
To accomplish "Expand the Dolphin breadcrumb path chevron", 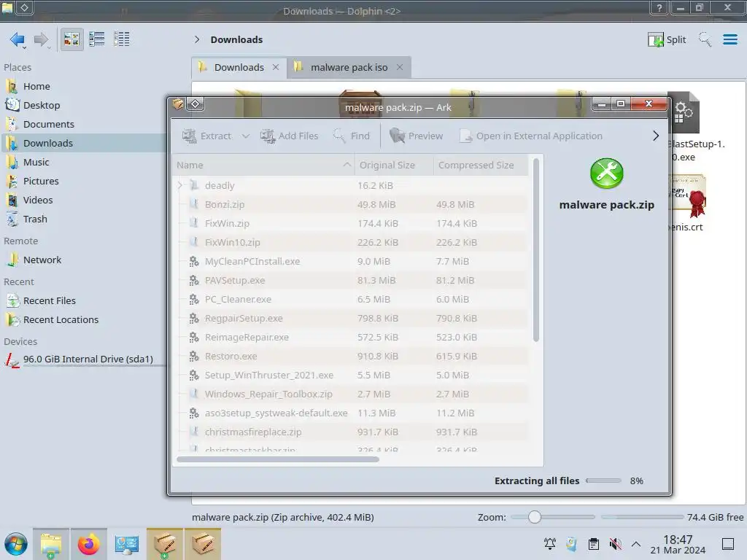I will tap(197, 39).
